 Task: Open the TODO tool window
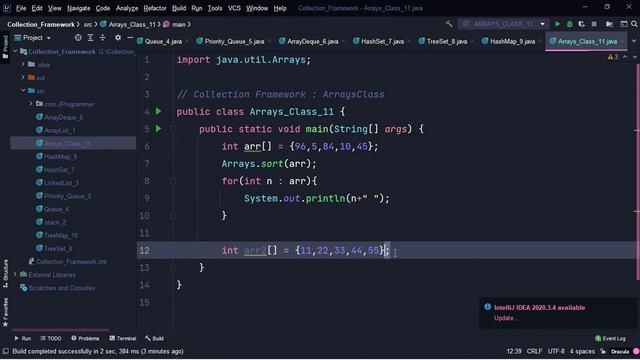51,338
